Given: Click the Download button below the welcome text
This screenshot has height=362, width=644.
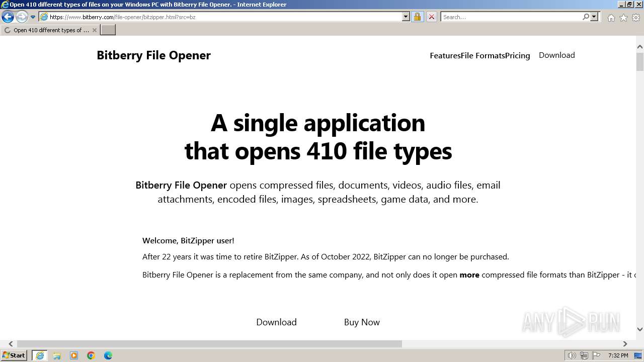Looking at the screenshot, I should (x=276, y=322).
